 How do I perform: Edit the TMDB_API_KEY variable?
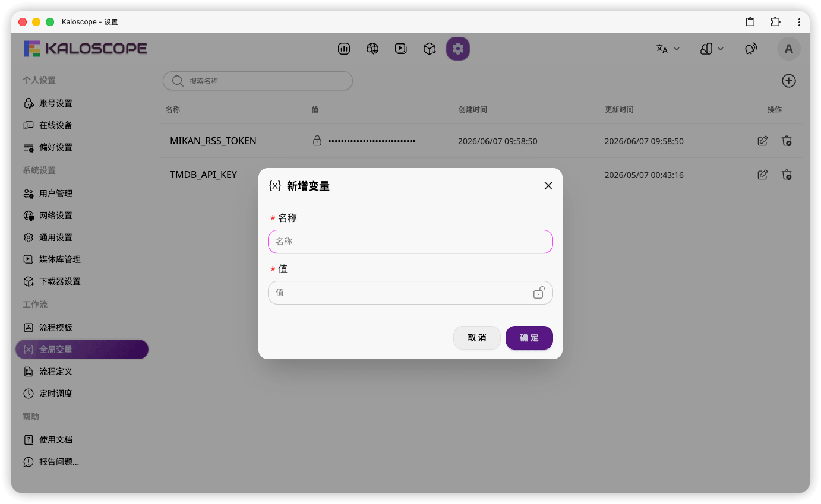(763, 175)
